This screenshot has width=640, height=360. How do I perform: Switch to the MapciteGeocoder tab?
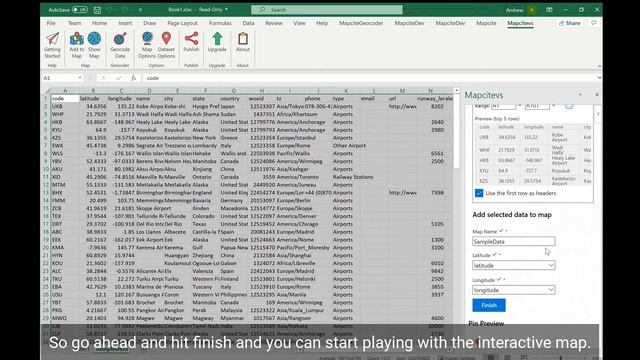click(361, 23)
